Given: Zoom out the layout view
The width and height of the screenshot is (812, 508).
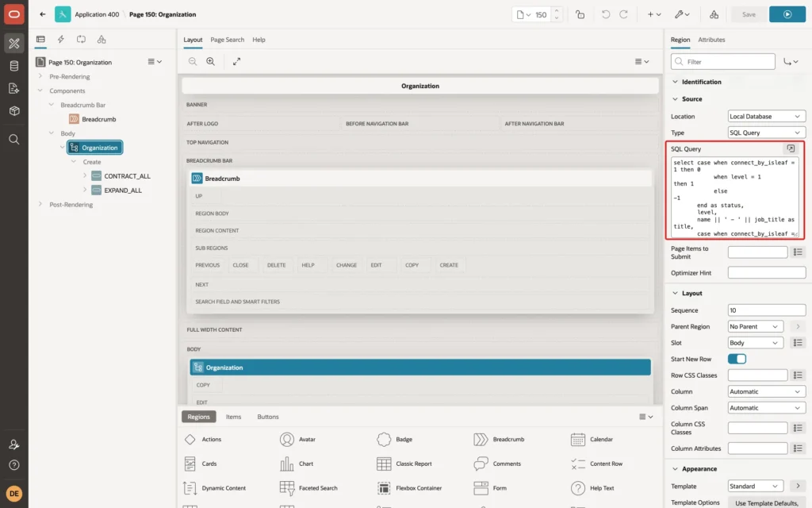Looking at the screenshot, I should pyautogui.click(x=193, y=61).
